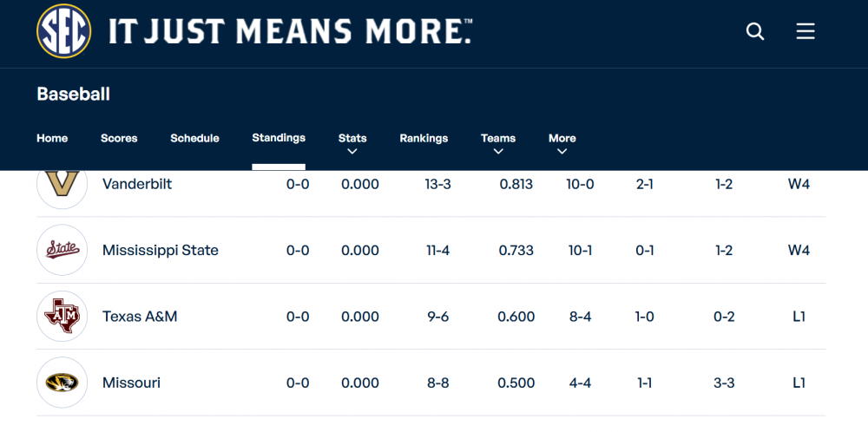The height and width of the screenshot is (432, 868).
Task: Click the Mississippi State team logo
Action: coord(62,250)
